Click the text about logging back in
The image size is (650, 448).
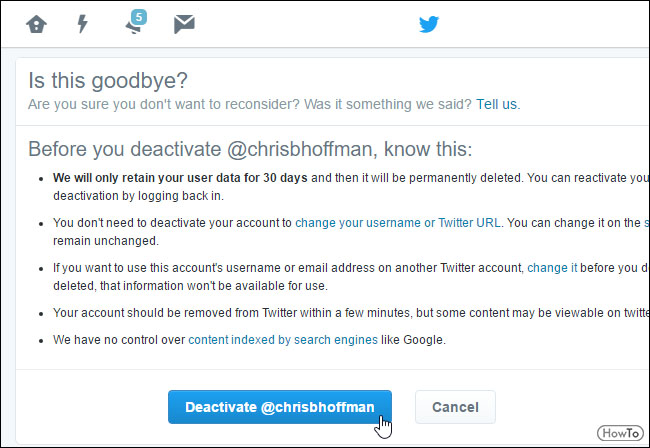click(x=138, y=196)
